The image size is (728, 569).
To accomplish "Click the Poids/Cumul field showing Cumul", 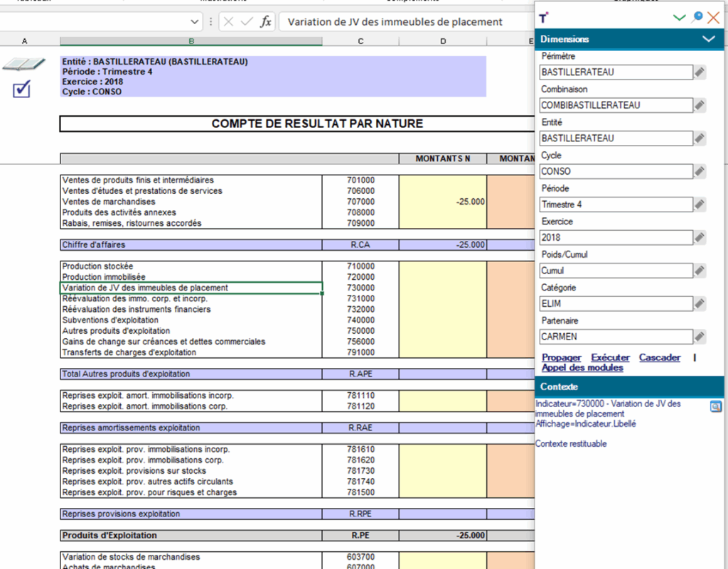I will click(x=616, y=271).
